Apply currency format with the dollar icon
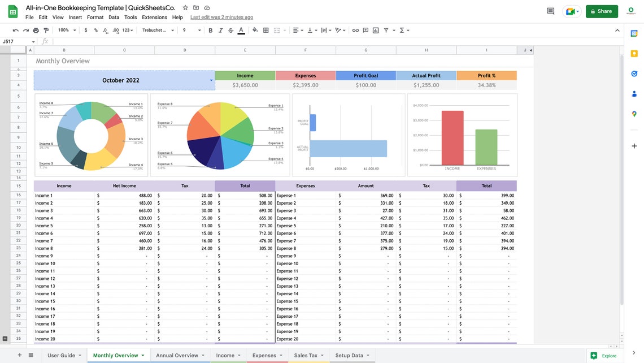The image size is (644, 363). pyautogui.click(x=85, y=29)
